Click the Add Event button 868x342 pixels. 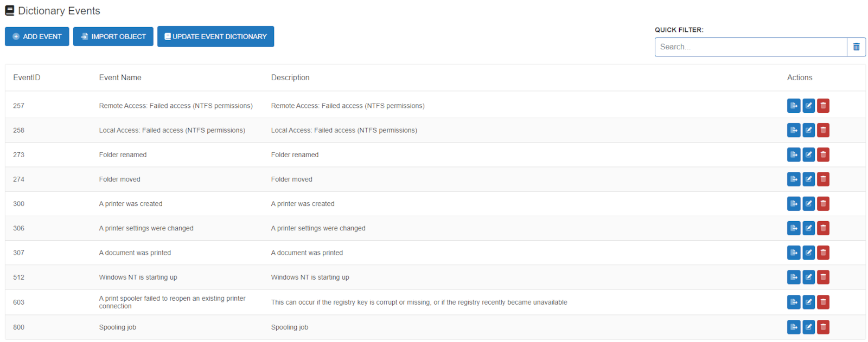(37, 36)
